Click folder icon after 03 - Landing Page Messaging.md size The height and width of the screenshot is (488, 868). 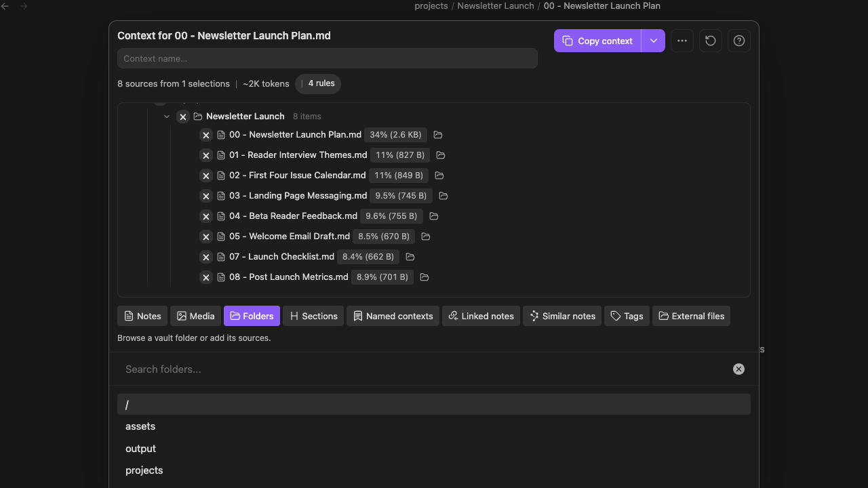pos(443,196)
